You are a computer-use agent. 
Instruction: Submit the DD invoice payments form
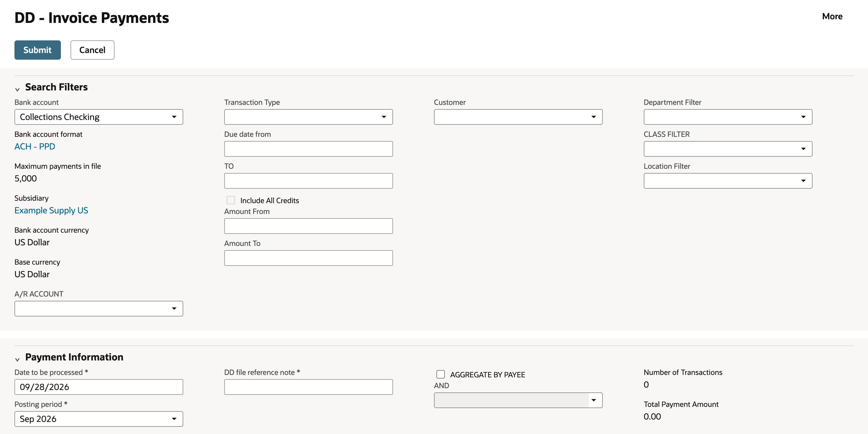(x=37, y=50)
